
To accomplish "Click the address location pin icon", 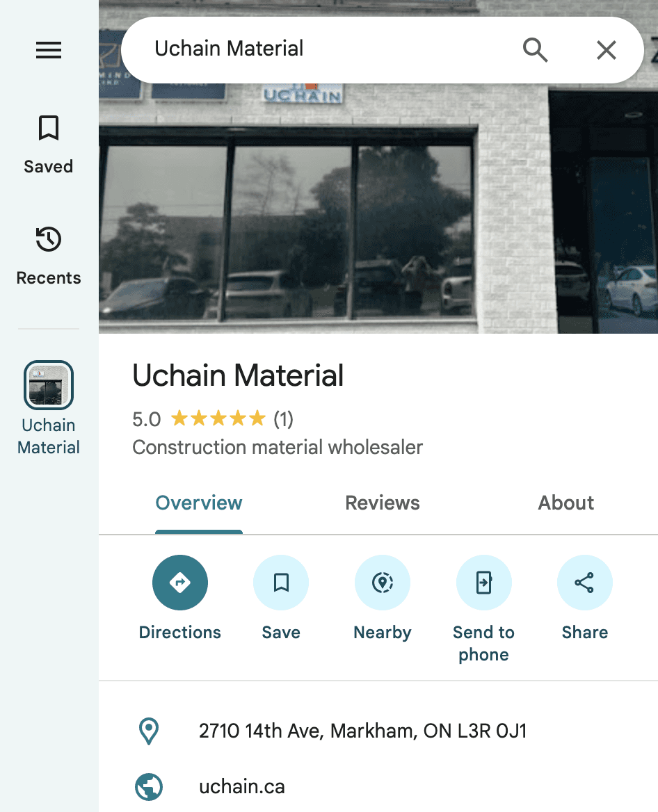I will (x=149, y=731).
